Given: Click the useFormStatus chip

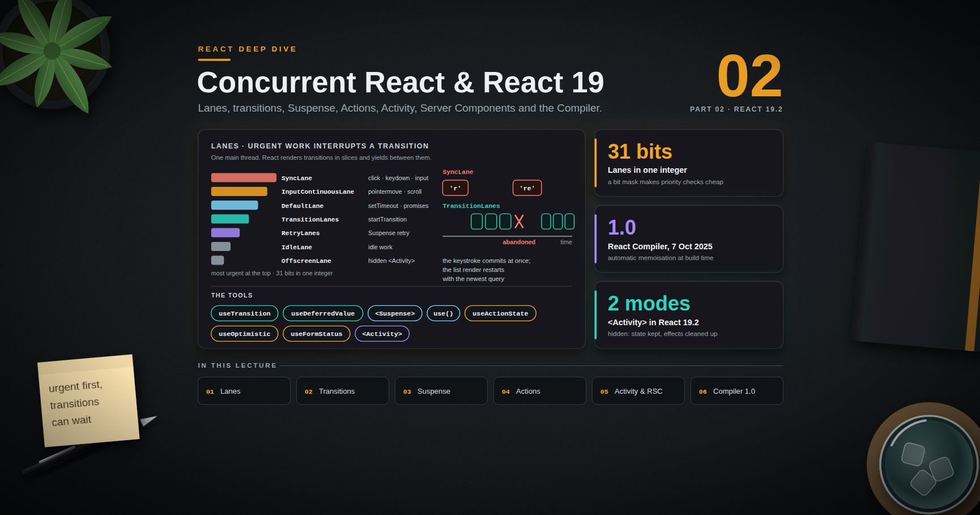Looking at the screenshot, I should pyautogui.click(x=317, y=334).
